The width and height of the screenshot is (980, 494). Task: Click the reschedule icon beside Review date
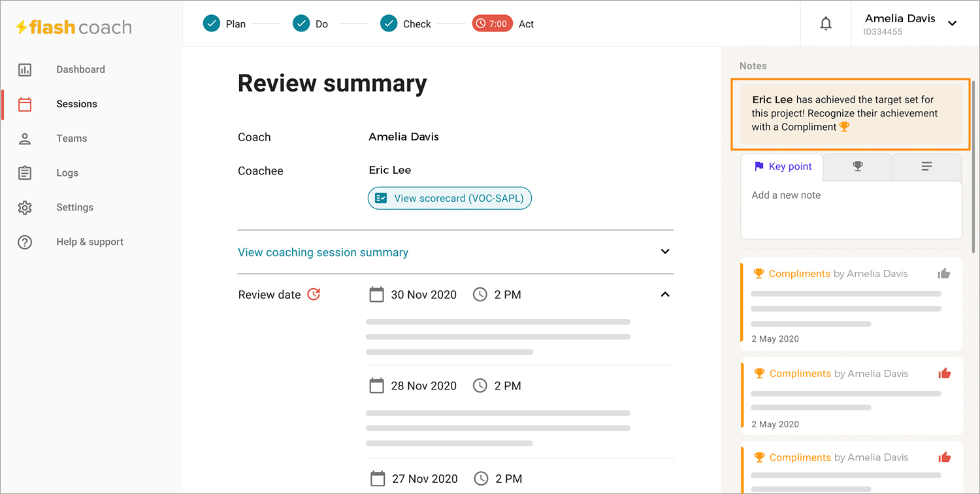(314, 294)
